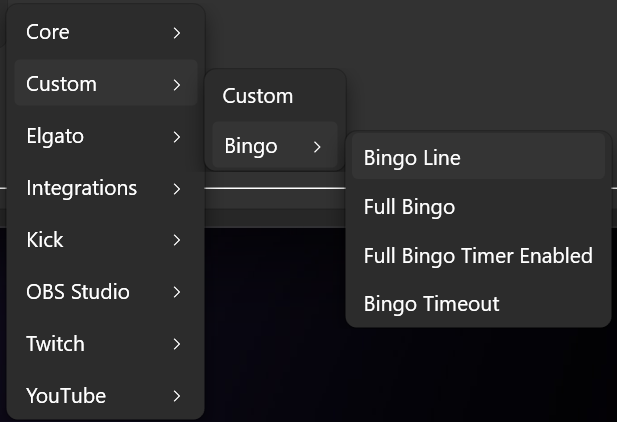Open the Twitch menu category
Image resolution: width=617 pixels, height=422 pixels.
[55, 344]
